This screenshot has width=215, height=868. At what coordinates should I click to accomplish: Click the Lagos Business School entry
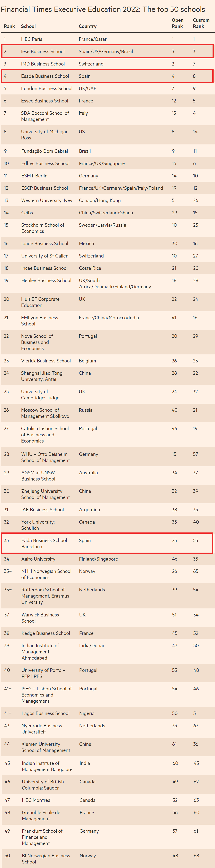(x=46, y=713)
